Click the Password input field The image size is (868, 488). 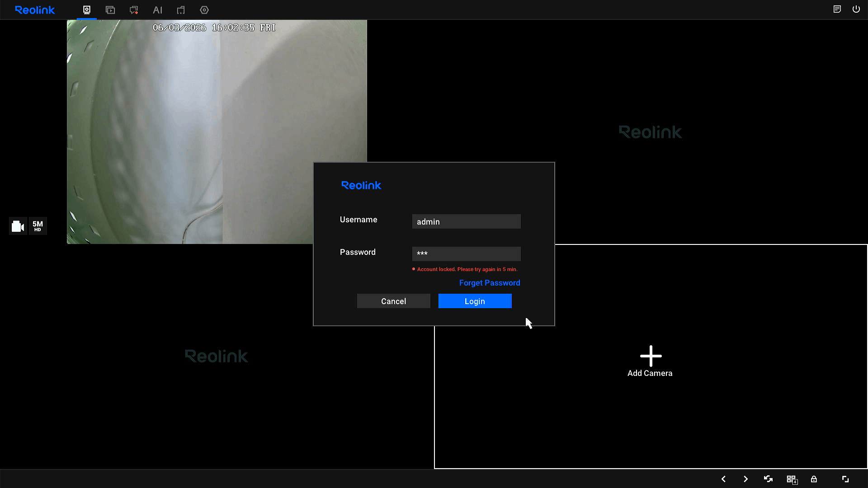pos(466,253)
